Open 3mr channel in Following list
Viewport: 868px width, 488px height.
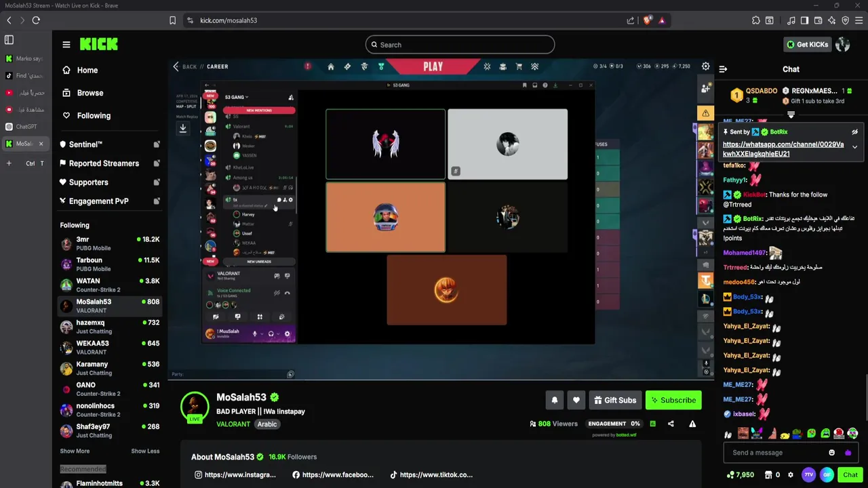110,243
